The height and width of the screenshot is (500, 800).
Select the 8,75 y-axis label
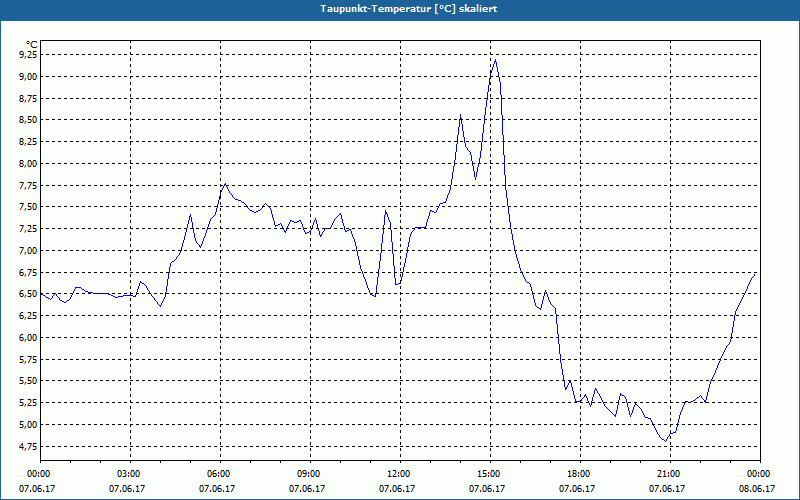[28, 98]
